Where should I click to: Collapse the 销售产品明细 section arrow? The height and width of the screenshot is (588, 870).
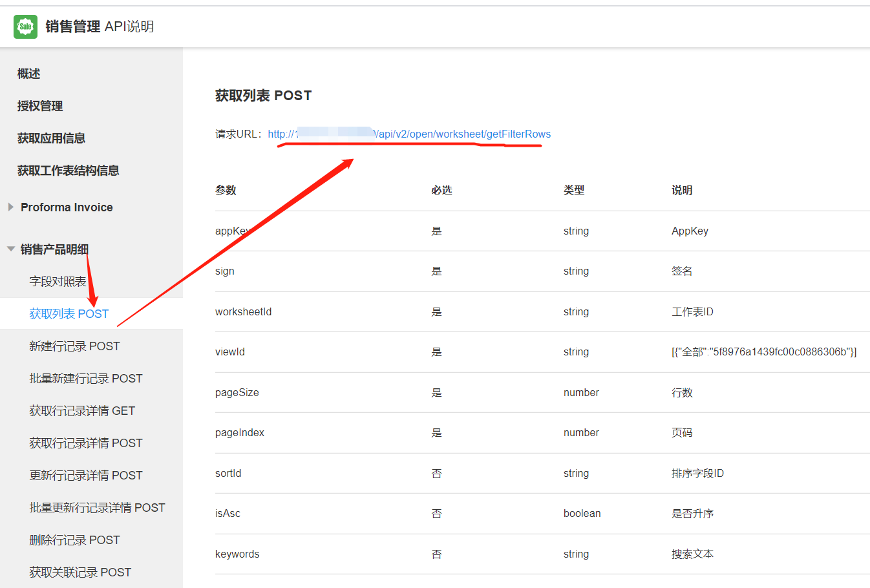click(11, 249)
